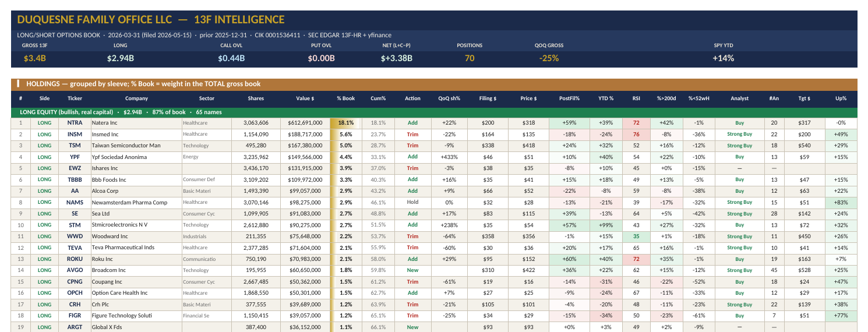This screenshot has height=332, width=868.
Task: Select Figure Technology Soluti company cell
Action: point(136,316)
